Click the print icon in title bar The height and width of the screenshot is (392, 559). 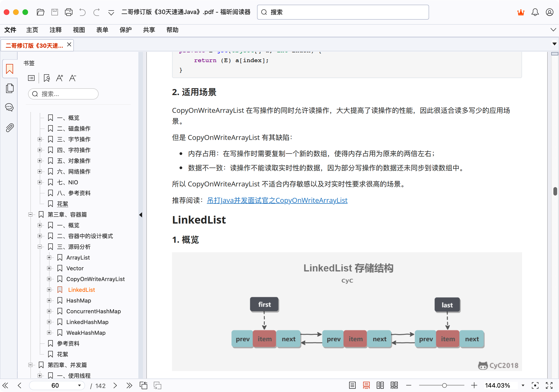(69, 12)
